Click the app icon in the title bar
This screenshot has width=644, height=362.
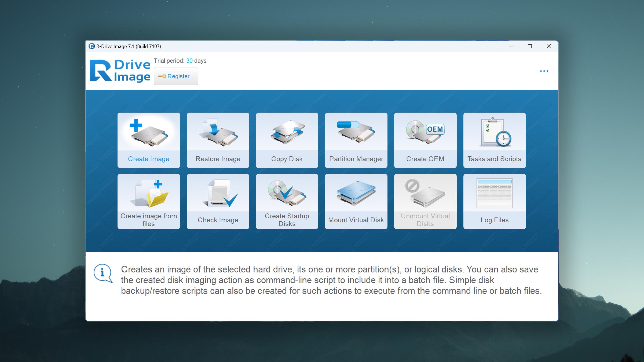click(x=92, y=46)
